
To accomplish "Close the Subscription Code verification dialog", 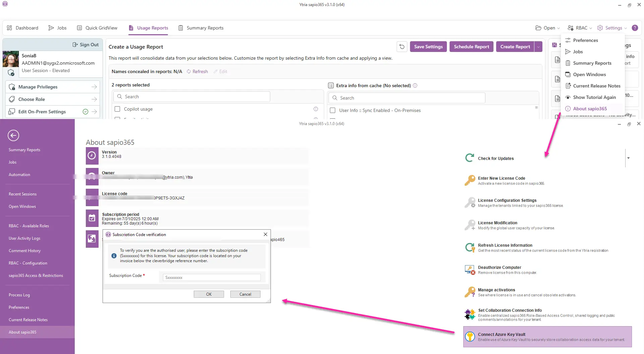I will point(266,234).
